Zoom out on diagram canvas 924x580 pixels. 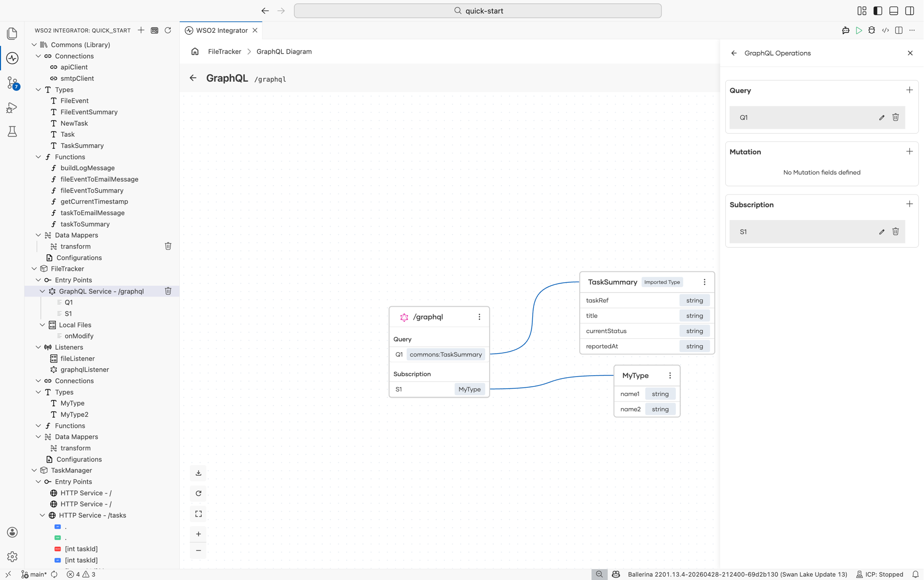point(199,550)
